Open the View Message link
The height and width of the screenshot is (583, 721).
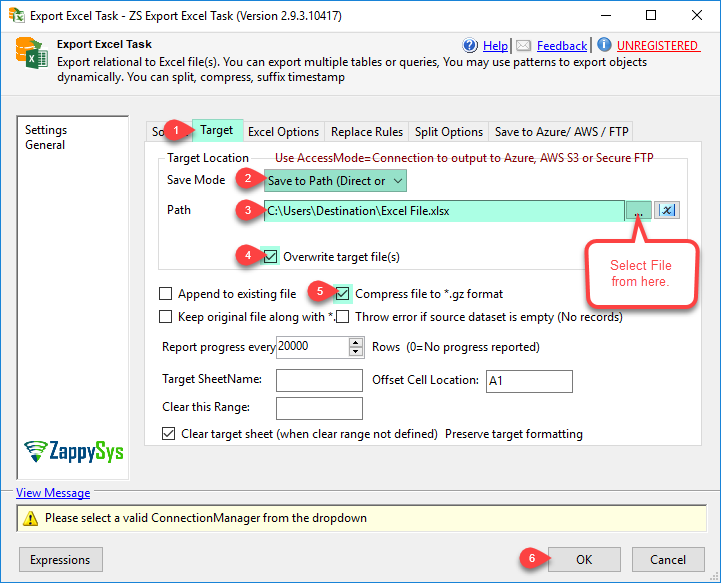53,493
